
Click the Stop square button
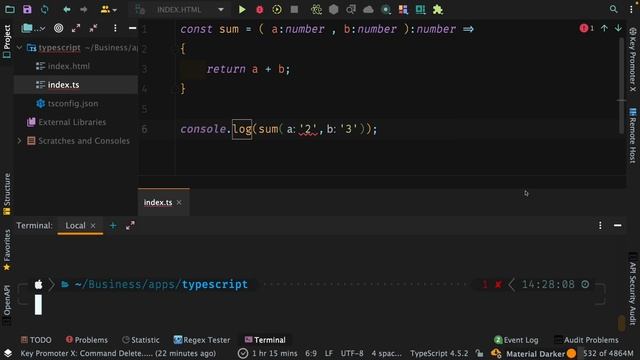click(x=294, y=9)
